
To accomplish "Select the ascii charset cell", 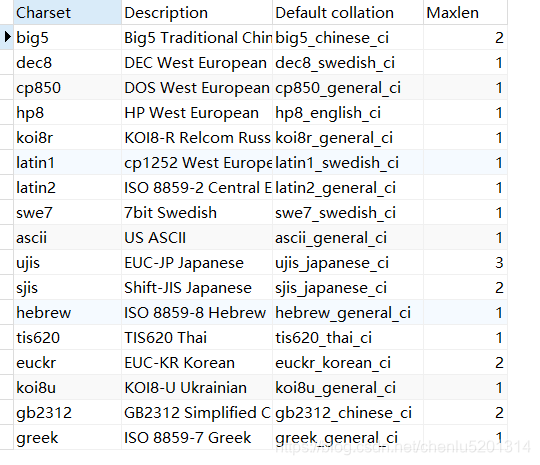I will coord(68,237).
